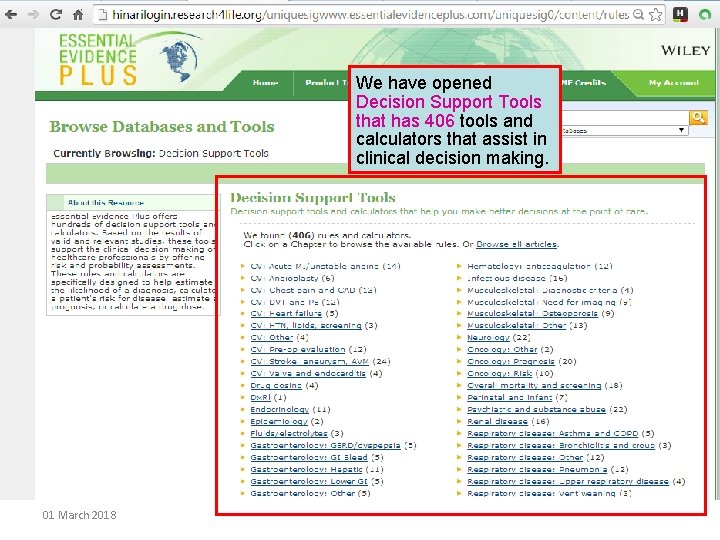This screenshot has height=540, width=720.
Task: Open Oncology: Risk chapter
Action: tap(500, 373)
